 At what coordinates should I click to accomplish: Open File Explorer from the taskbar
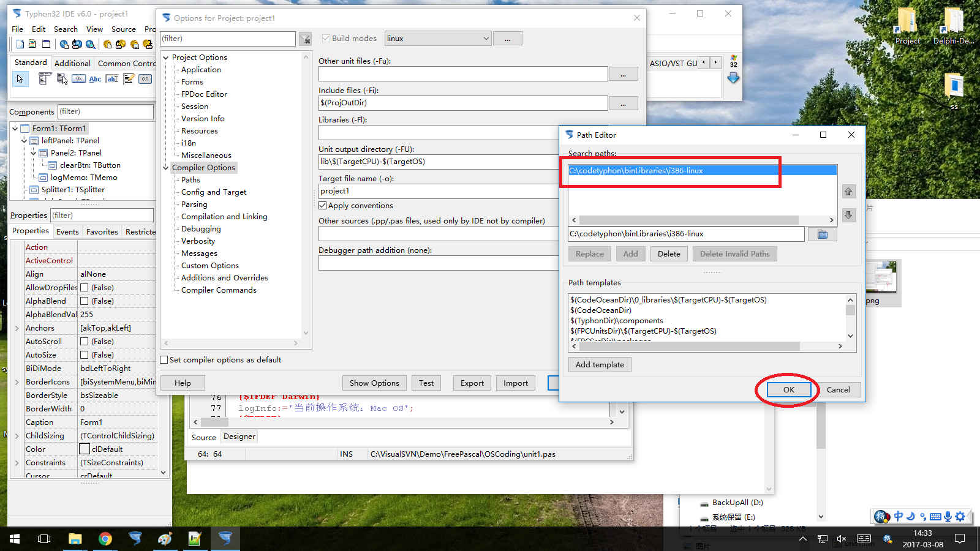click(75, 539)
